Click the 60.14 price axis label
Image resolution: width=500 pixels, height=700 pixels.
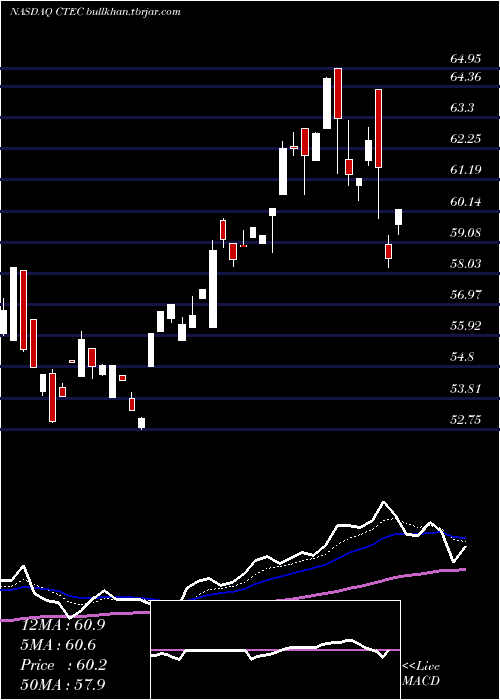tap(465, 202)
